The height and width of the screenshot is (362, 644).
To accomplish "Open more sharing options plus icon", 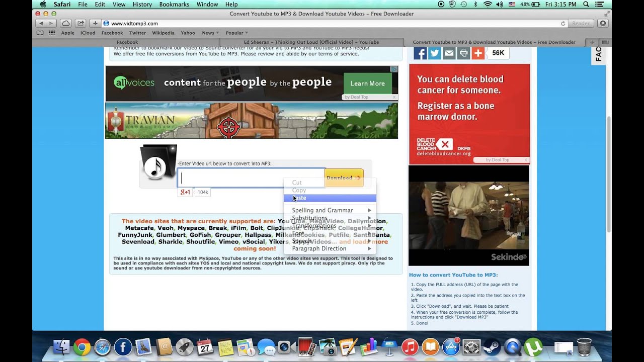I will tap(478, 53).
